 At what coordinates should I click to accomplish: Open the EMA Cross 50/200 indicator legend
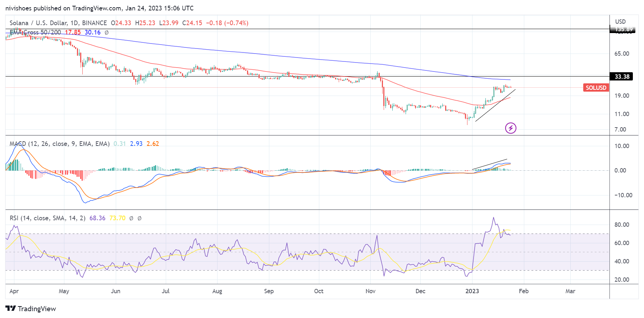(x=35, y=32)
